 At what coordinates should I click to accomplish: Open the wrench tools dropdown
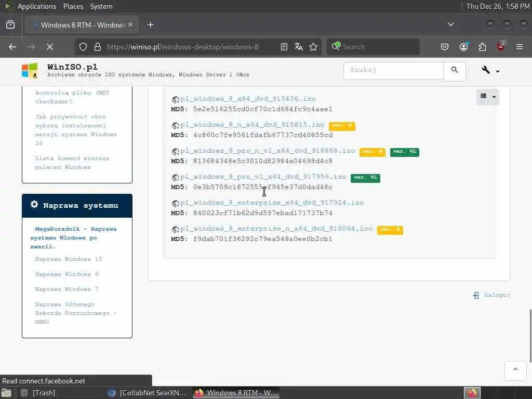point(490,70)
